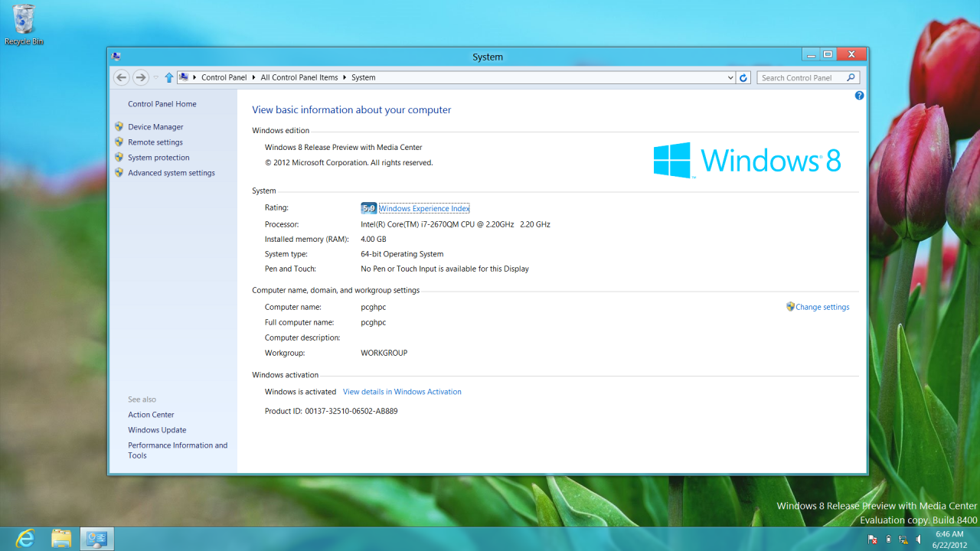Refresh the System page
980x551 pixels.
[743, 77]
